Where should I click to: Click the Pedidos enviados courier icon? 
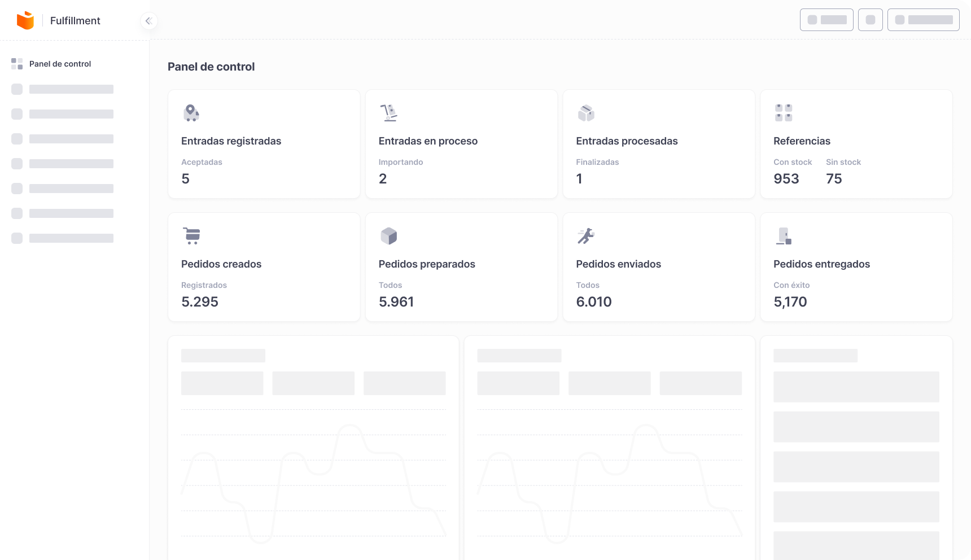[586, 235]
